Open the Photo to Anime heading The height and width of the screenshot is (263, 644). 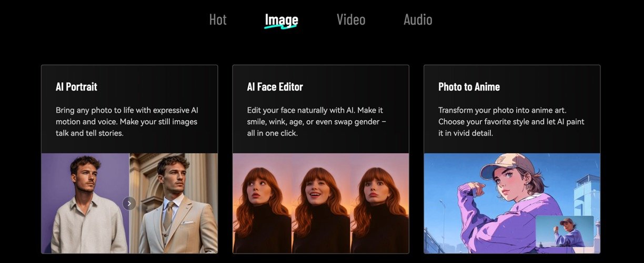click(469, 87)
